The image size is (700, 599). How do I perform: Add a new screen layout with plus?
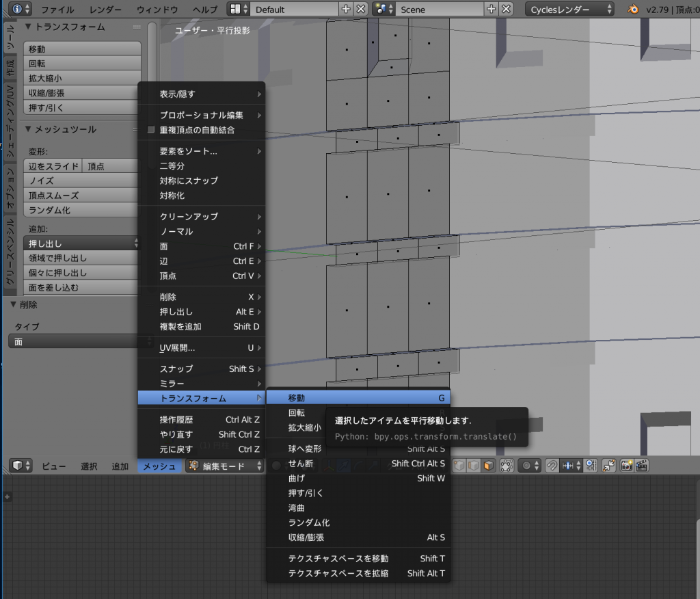click(346, 10)
